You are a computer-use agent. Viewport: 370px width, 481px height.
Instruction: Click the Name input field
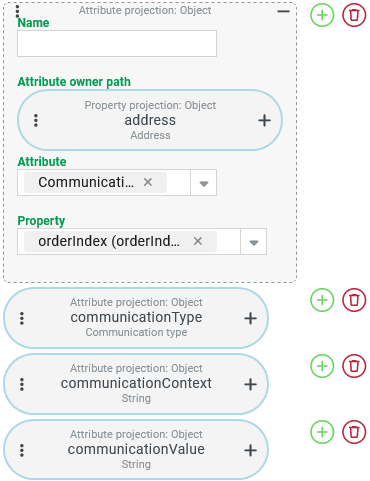coord(117,43)
